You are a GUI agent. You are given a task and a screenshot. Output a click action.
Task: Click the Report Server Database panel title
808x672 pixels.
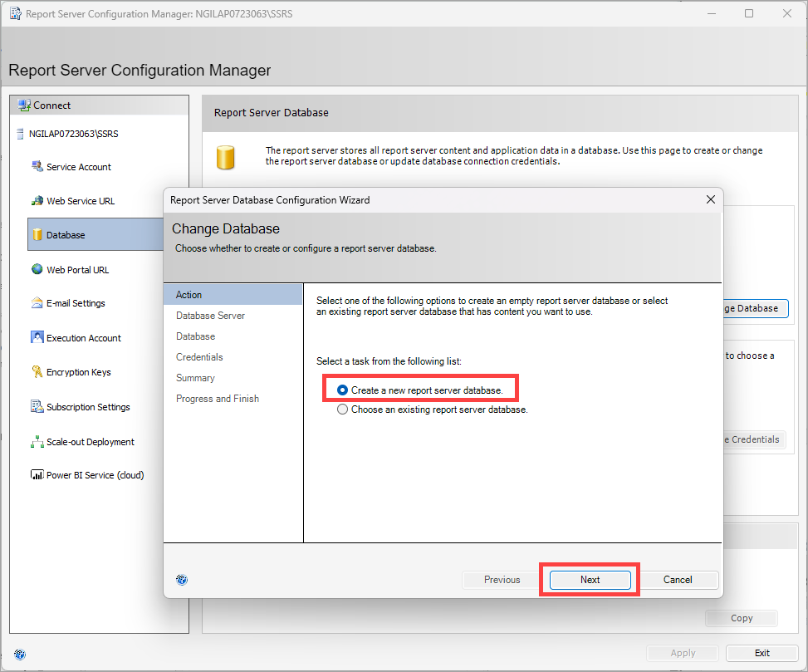click(271, 112)
